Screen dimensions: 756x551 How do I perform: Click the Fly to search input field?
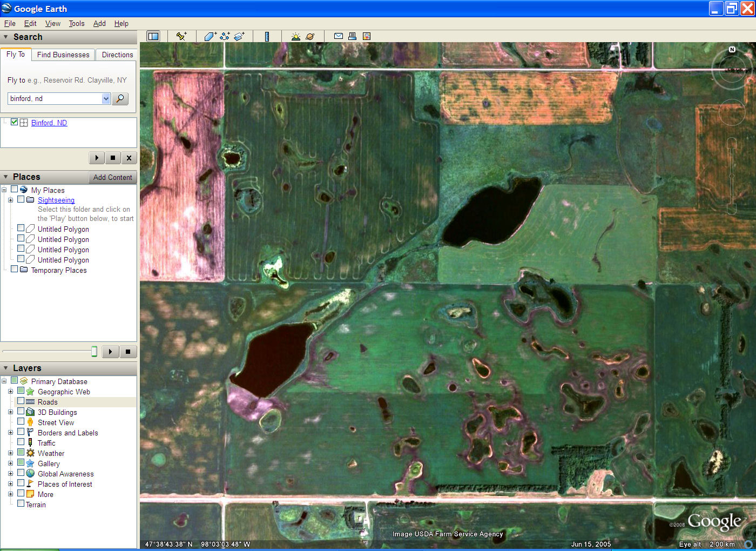click(x=55, y=98)
